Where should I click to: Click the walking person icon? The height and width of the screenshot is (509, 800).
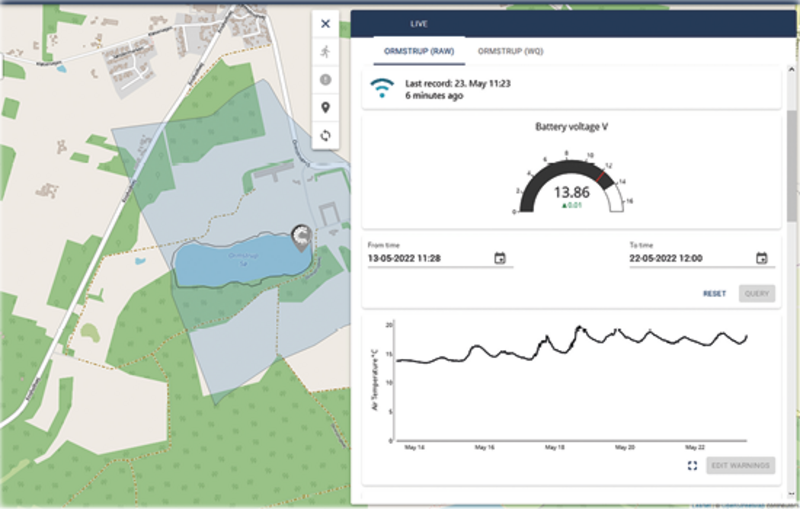[x=325, y=51]
